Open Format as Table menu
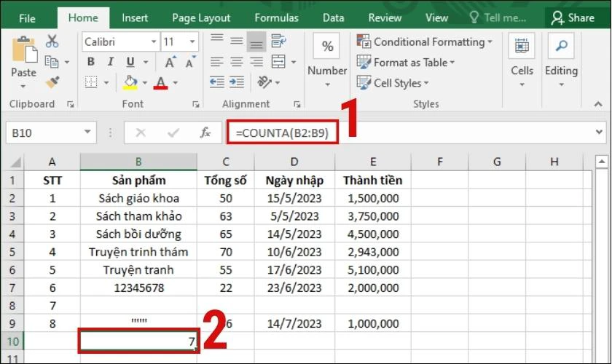Screen dimensions: 612x364 point(406,63)
